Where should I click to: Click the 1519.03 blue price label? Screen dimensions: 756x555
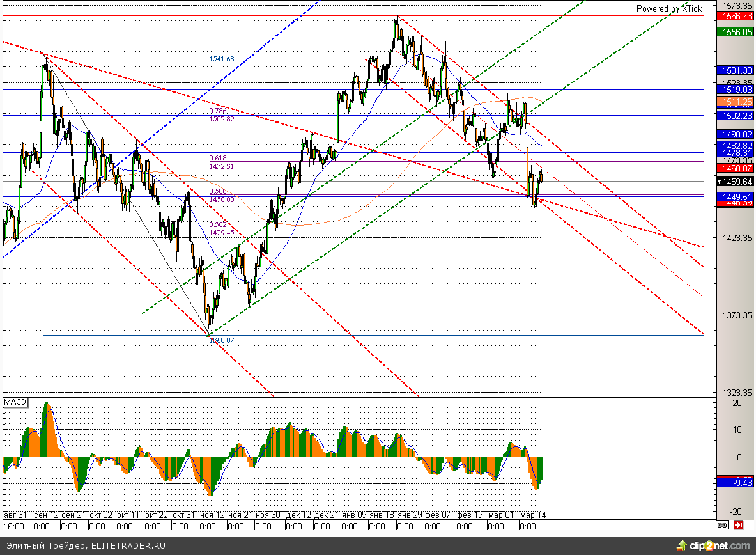coord(735,90)
